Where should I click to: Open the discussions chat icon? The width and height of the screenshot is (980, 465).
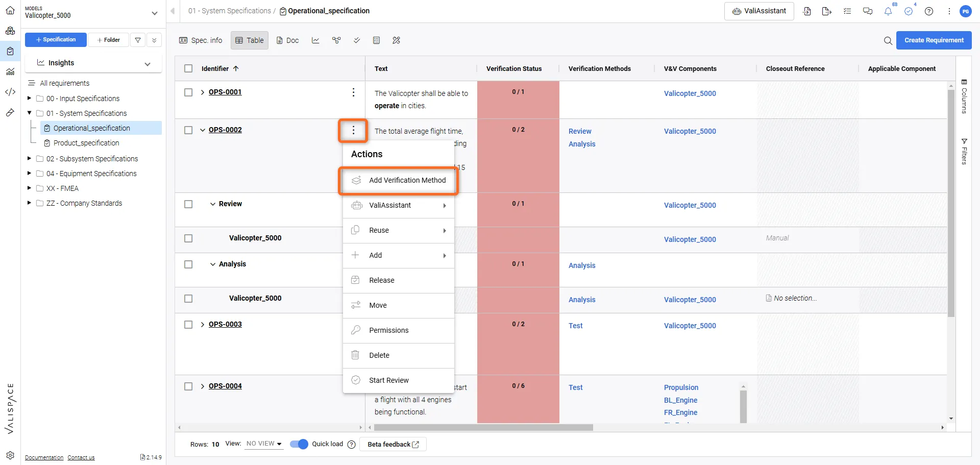(868, 11)
